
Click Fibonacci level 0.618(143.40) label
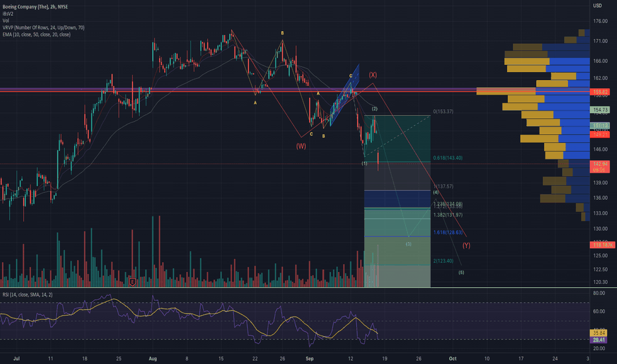448,158
